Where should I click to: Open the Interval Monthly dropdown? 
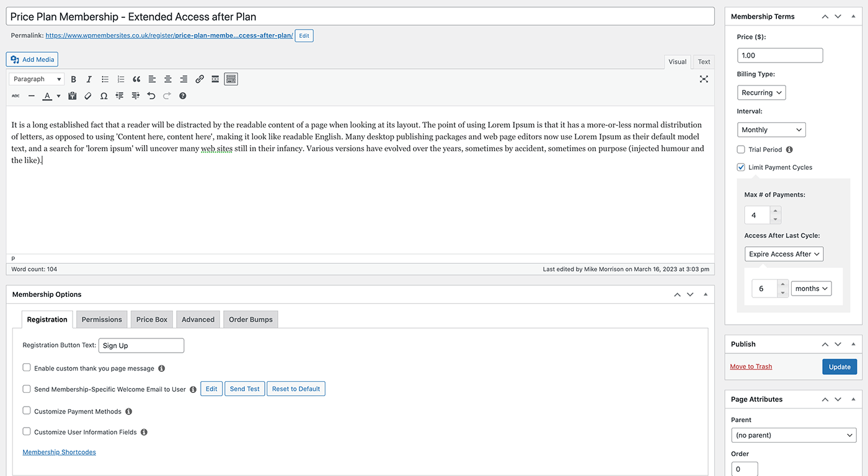(x=771, y=130)
